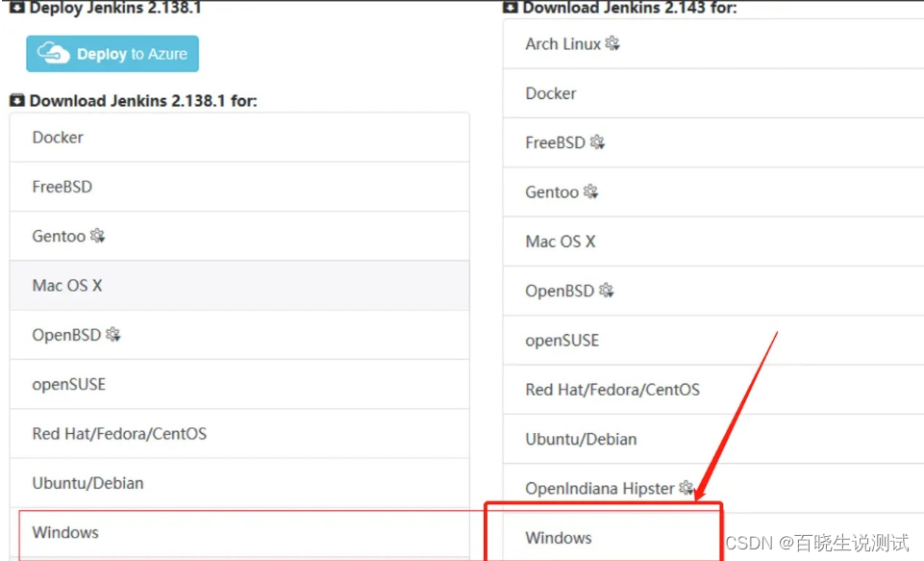924x561 pixels.
Task: Click the gear icon next to Gentoo in 2.143 list
Action: click(x=590, y=191)
